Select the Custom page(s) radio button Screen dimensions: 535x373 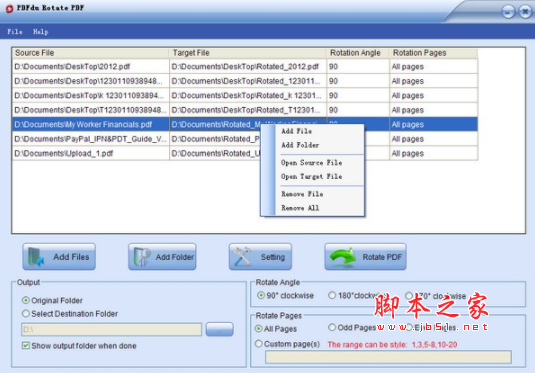258,344
